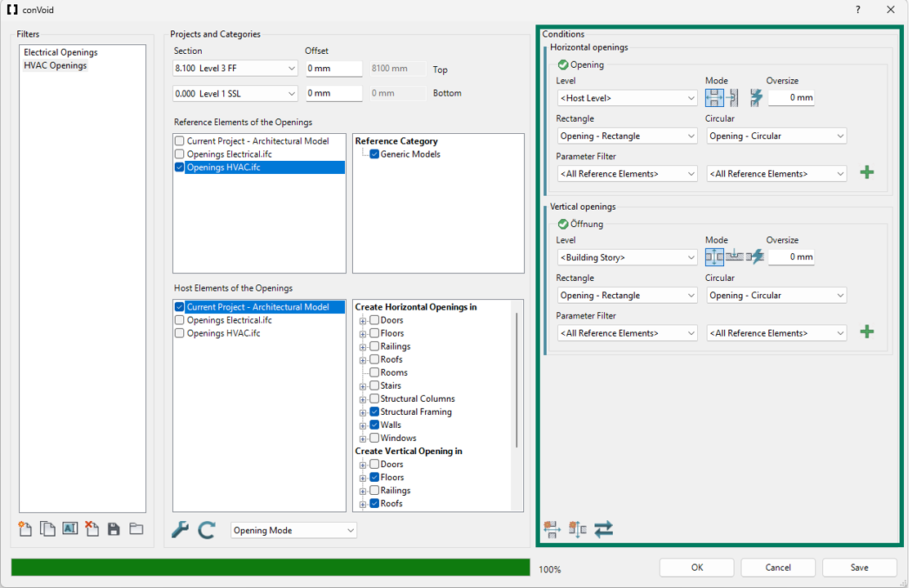Image resolution: width=917 pixels, height=588 pixels.
Task: Open the Opening Mode dropdown
Action: pyautogui.click(x=293, y=530)
